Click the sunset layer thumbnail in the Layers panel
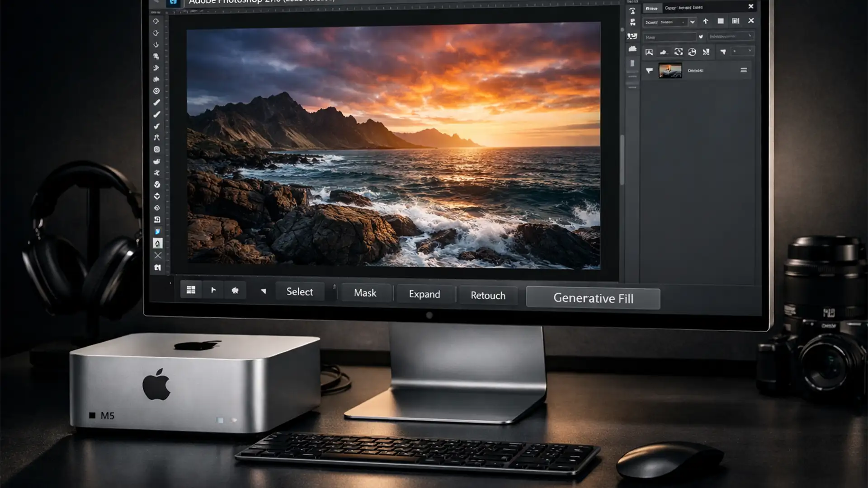The width and height of the screenshot is (868, 488). 670,70
